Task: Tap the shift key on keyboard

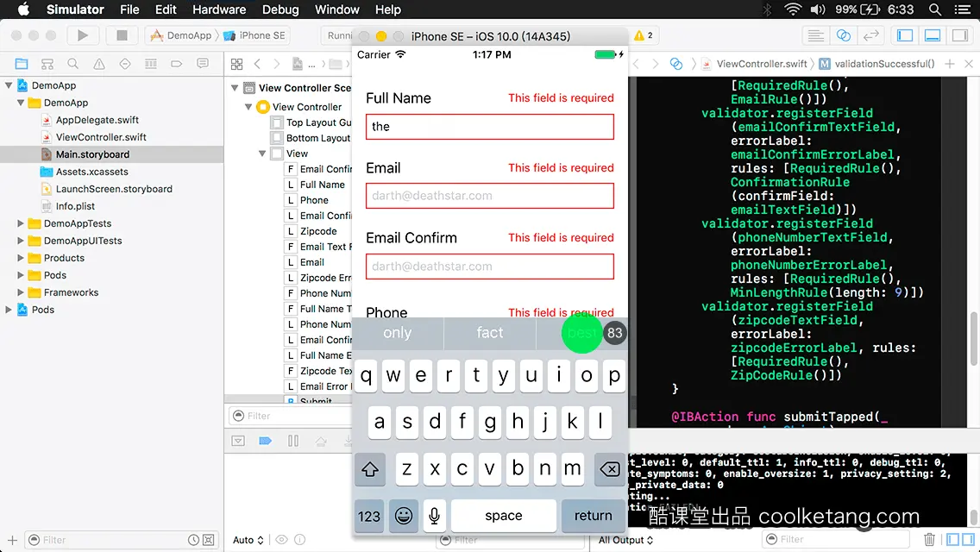Action: tap(370, 469)
